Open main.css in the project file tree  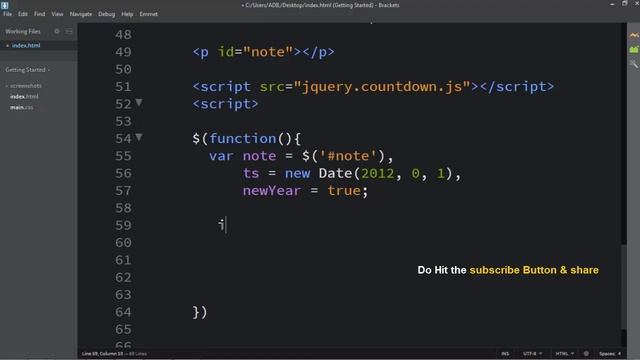point(22,107)
